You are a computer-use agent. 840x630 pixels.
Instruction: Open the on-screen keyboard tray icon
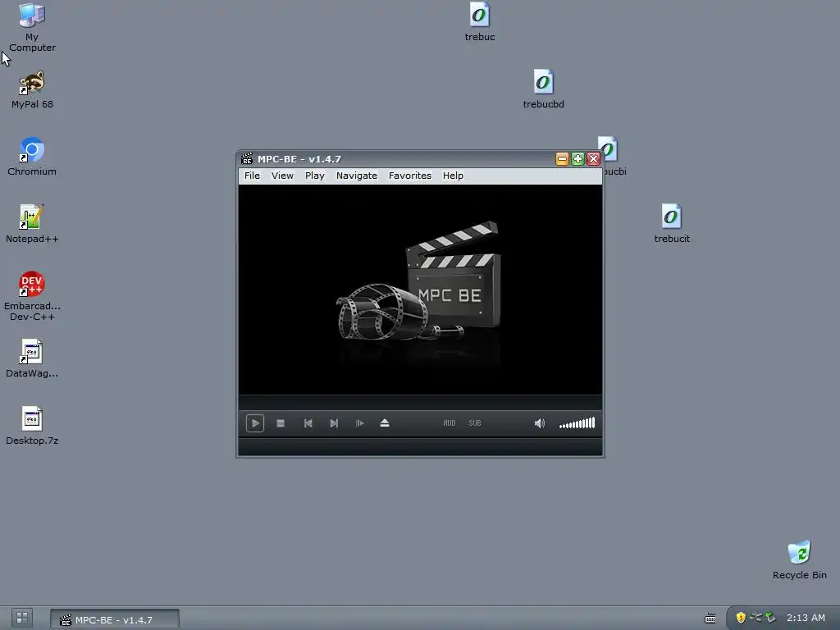click(x=710, y=619)
